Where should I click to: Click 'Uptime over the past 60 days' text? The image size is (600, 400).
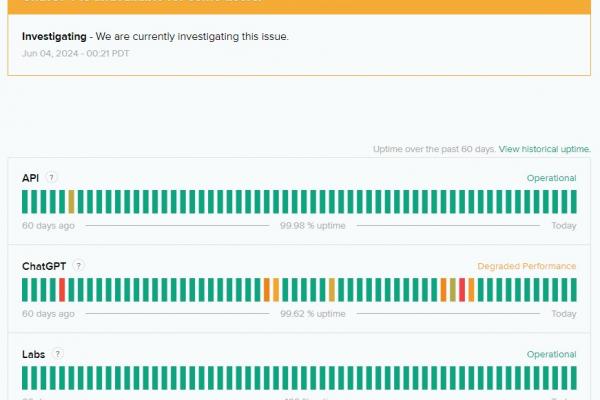(434, 149)
